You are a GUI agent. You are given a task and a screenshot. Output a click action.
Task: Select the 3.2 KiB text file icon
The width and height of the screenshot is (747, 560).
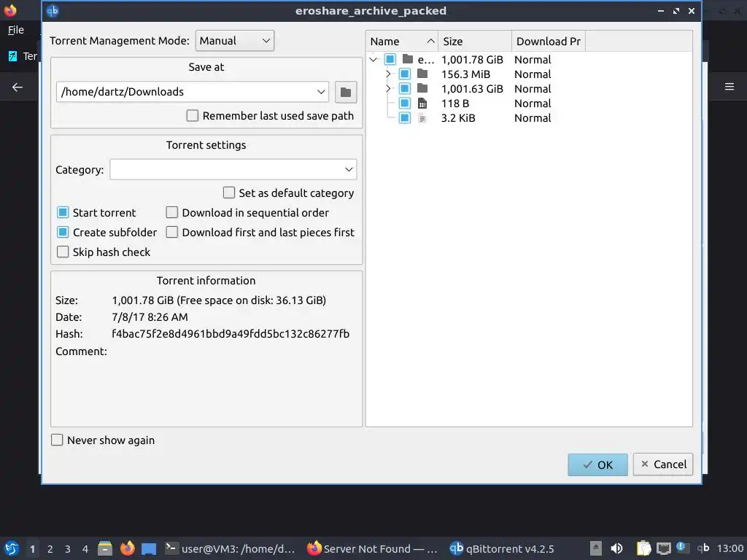(x=422, y=118)
